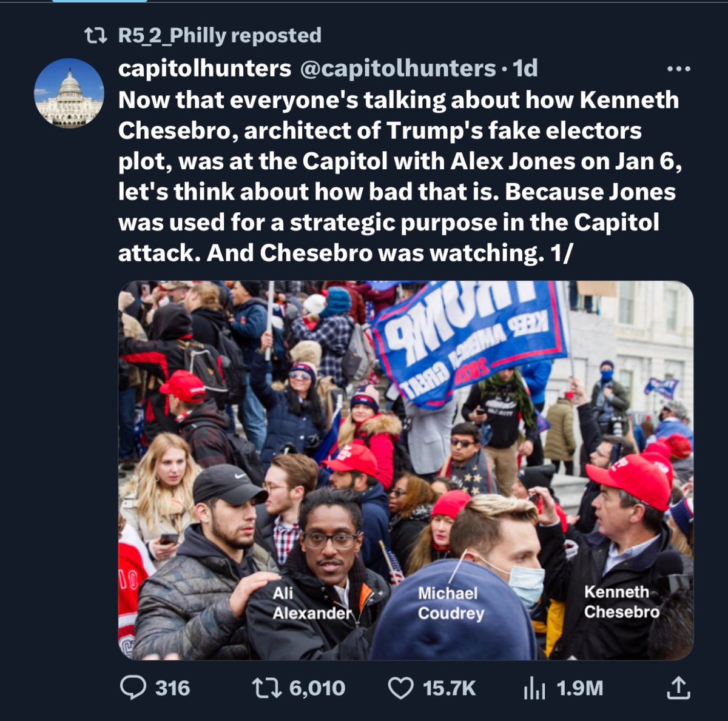Screen dimensions: 728x721
Task: Click the 1.9M views count
Action: pos(579,688)
